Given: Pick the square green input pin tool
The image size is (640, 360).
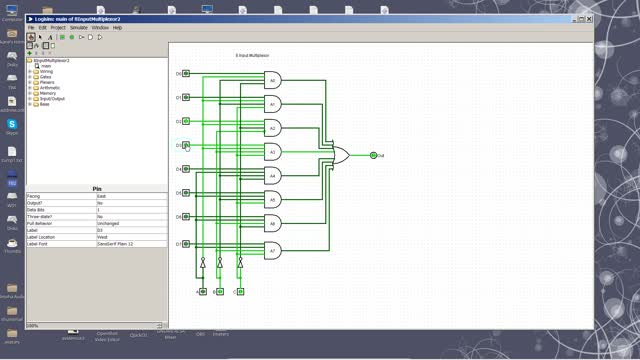Looking at the screenshot, I should click(x=62, y=37).
